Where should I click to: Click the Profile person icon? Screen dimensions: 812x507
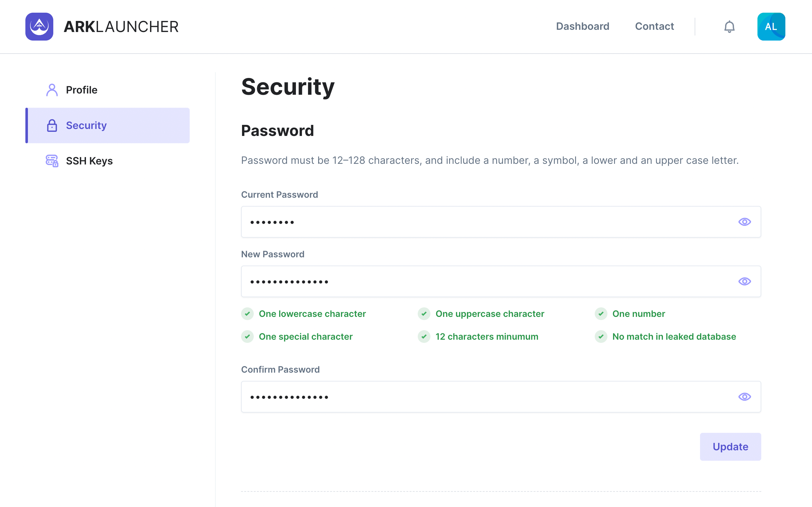(52, 90)
